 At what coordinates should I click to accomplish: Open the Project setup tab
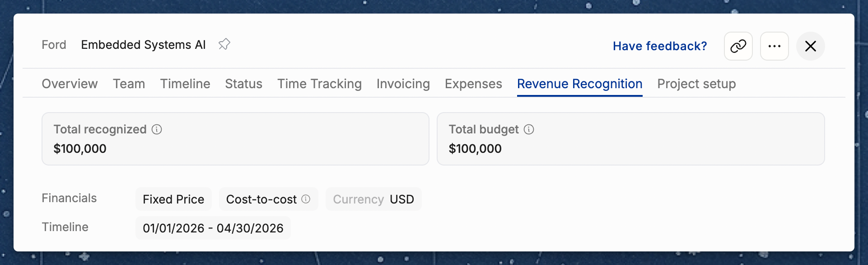pyautogui.click(x=696, y=84)
